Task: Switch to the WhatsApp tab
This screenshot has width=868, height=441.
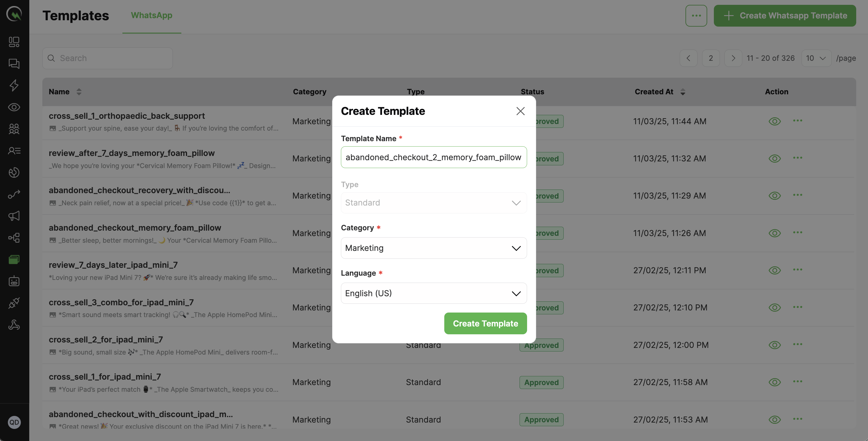Action: 151,15
